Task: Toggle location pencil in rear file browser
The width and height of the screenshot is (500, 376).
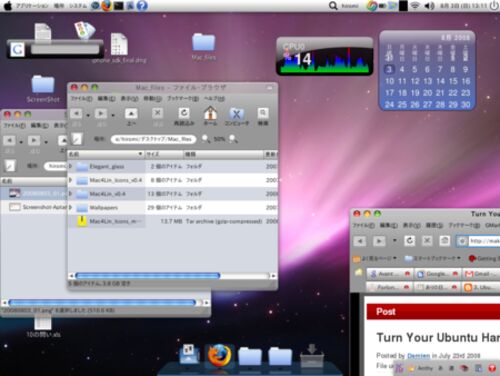Action: click(x=10, y=165)
